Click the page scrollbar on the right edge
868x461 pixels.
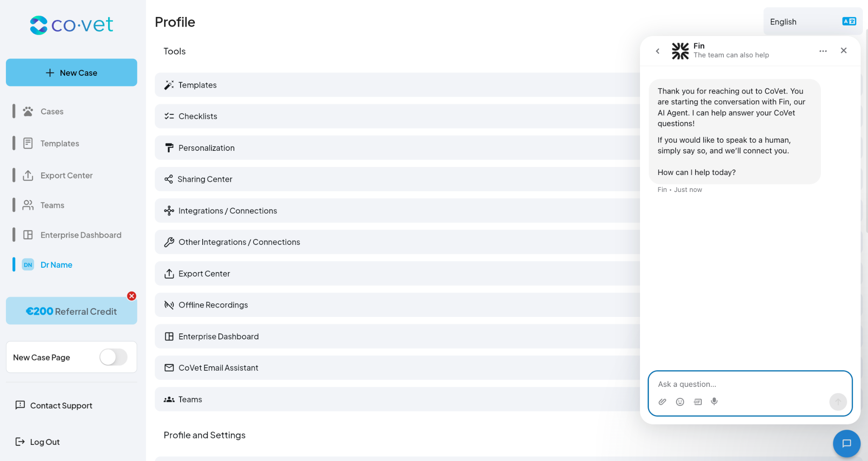coord(866,131)
